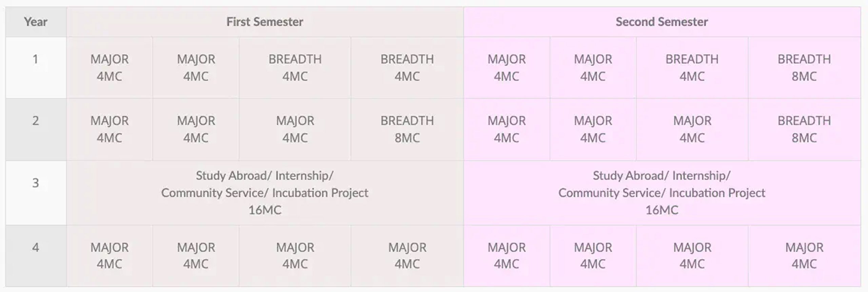Screen dimensions: 868x292
Task: Select the Year 3 row label
Action: 36,193
